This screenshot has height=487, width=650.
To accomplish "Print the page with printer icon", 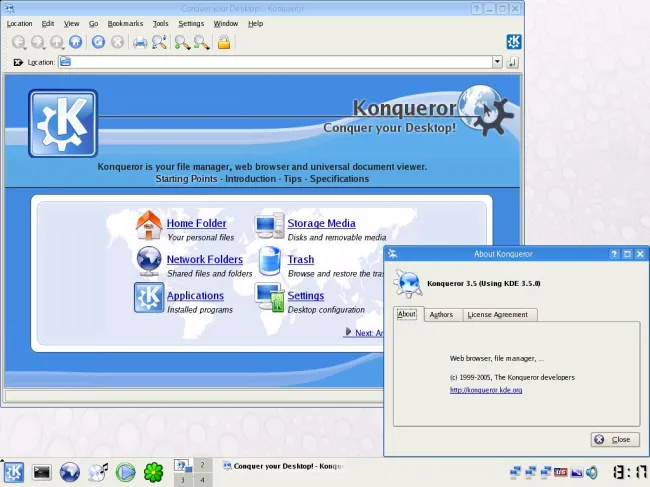I will pos(140,42).
